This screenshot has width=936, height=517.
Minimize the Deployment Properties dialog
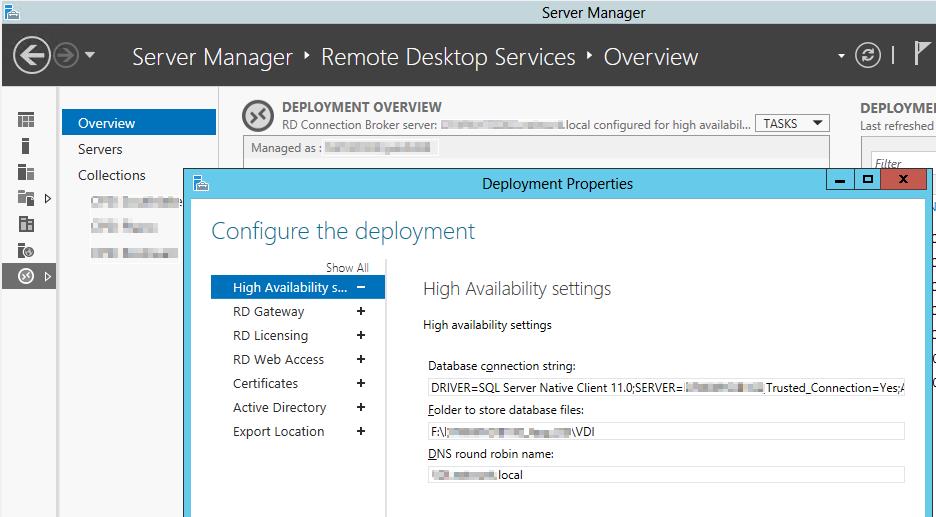pyautogui.click(x=840, y=179)
